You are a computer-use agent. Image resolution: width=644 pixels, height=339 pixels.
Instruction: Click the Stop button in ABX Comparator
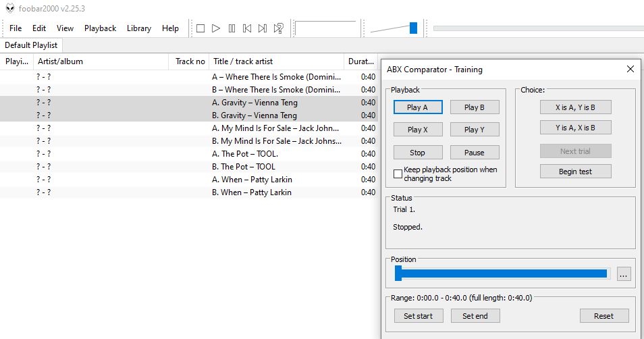[418, 153]
